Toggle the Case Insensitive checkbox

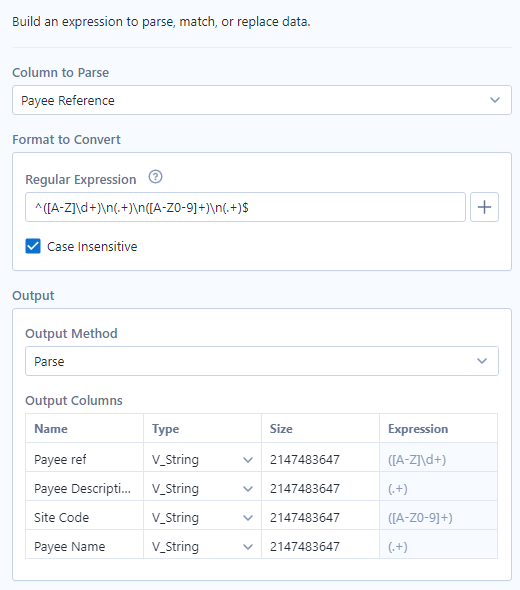tap(33, 246)
